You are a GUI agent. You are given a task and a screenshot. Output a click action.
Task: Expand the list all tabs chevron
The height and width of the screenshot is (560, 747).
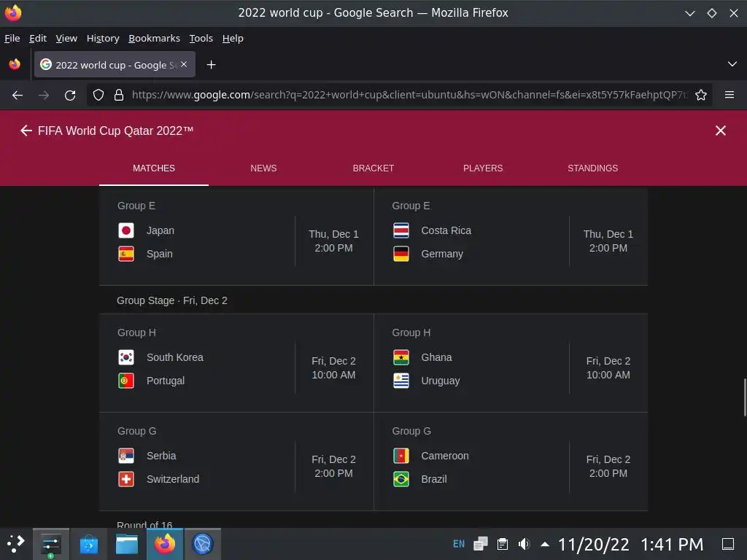pos(732,64)
